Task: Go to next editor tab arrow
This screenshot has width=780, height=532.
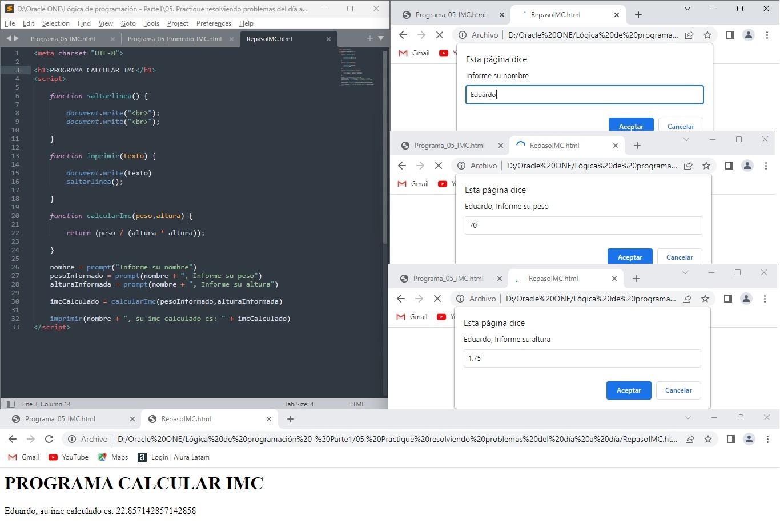Action: [x=16, y=38]
